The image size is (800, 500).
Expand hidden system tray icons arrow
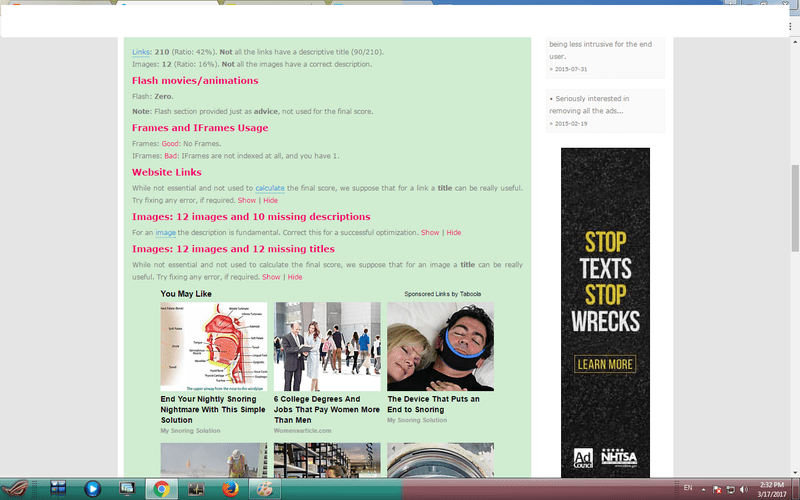[x=704, y=489]
